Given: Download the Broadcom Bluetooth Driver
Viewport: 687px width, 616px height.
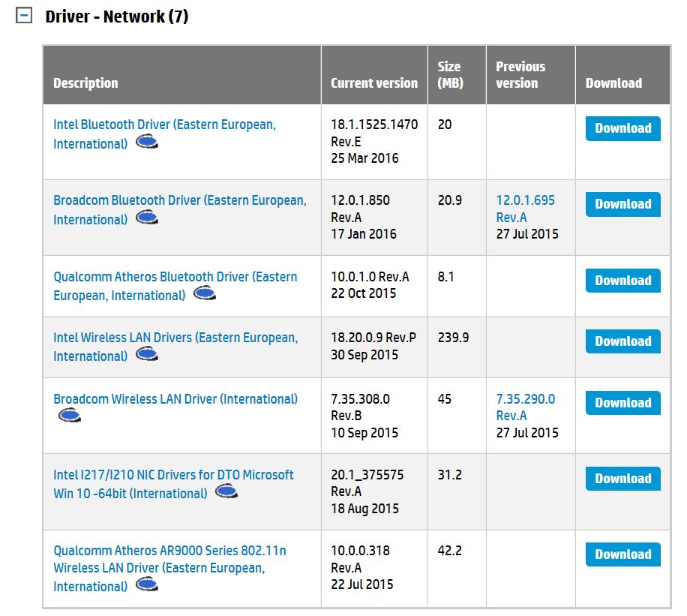Looking at the screenshot, I should tap(622, 204).
